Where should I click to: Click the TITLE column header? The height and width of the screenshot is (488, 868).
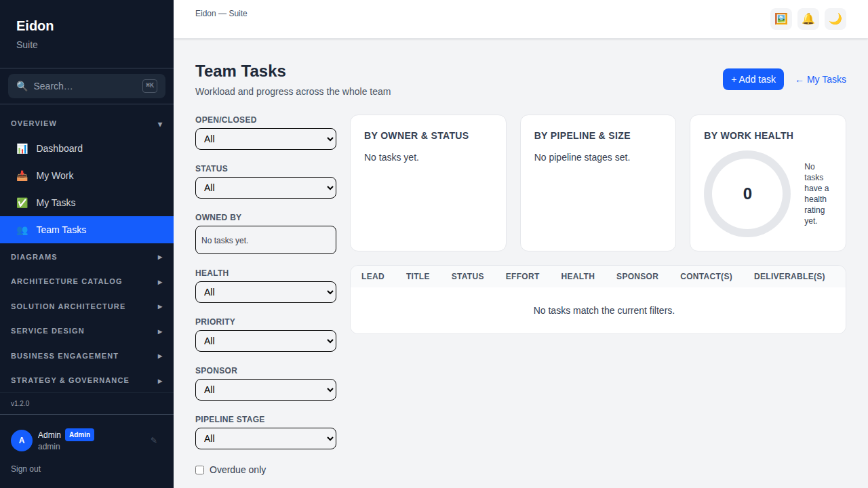click(x=418, y=277)
